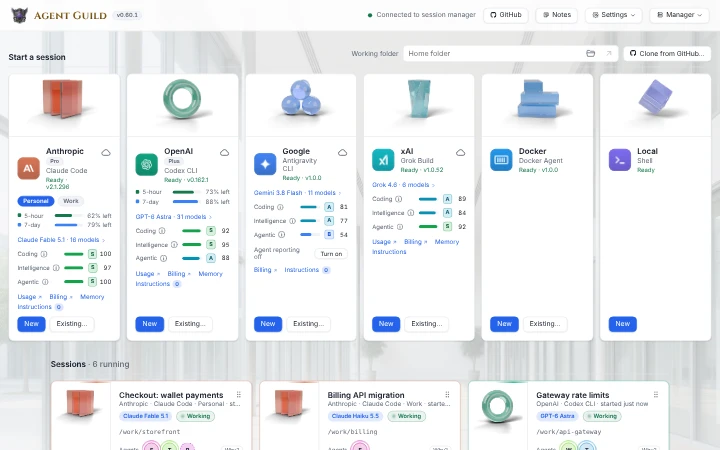Click Claude Haiku 5.5 model tag
720x450 pixels.
click(x=355, y=416)
